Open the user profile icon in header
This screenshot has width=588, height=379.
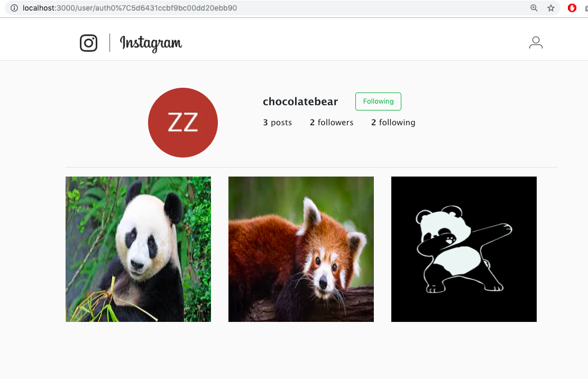coord(536,42)
